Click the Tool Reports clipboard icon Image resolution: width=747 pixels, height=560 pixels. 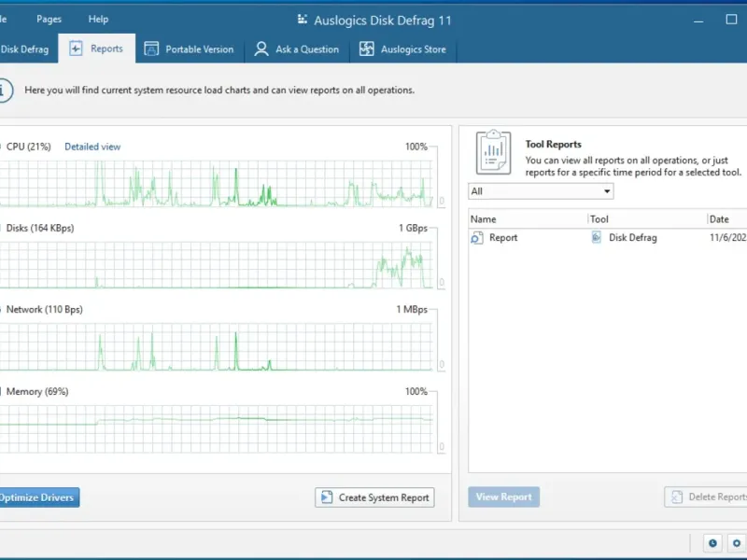[x=493, y=152]
